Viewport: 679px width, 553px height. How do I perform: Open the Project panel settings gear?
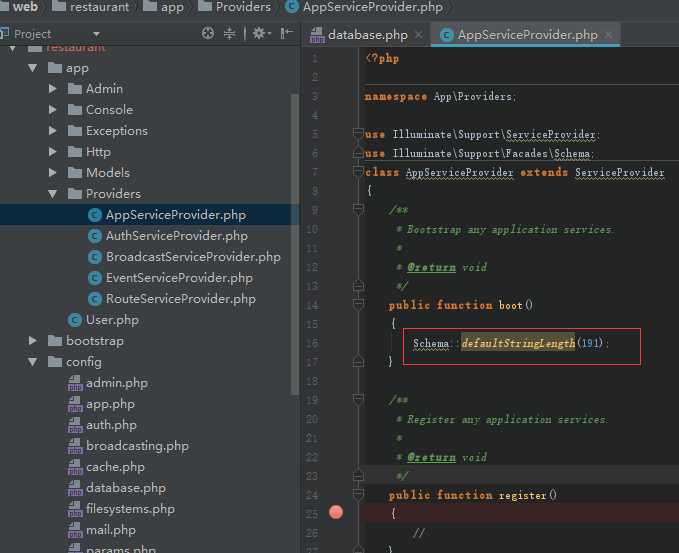pyautogui.click(x=259, y=33)
